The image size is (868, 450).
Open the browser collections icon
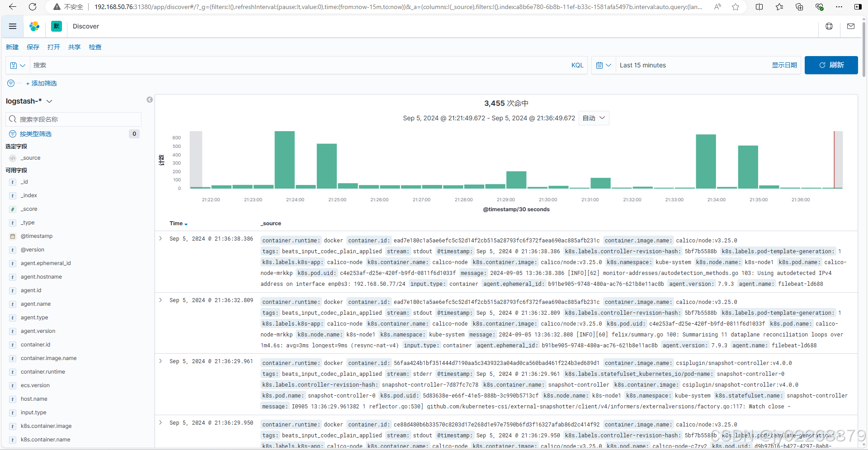[799, 7]
